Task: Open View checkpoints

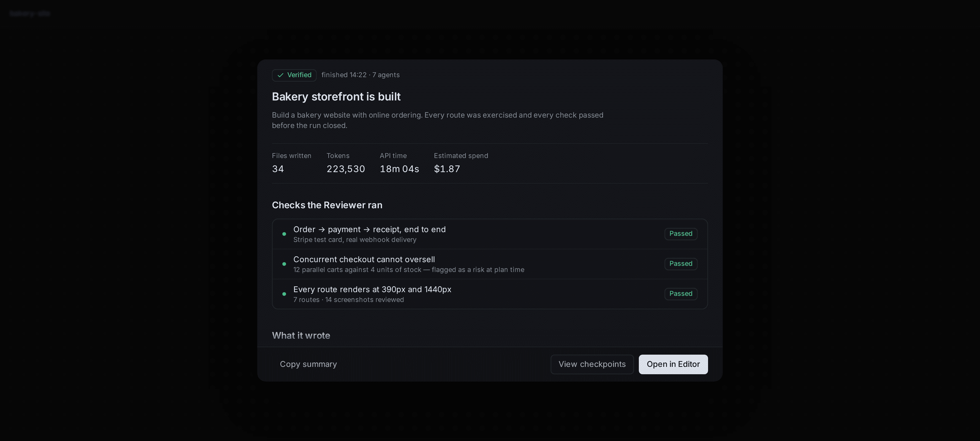Action: point(592,364)
